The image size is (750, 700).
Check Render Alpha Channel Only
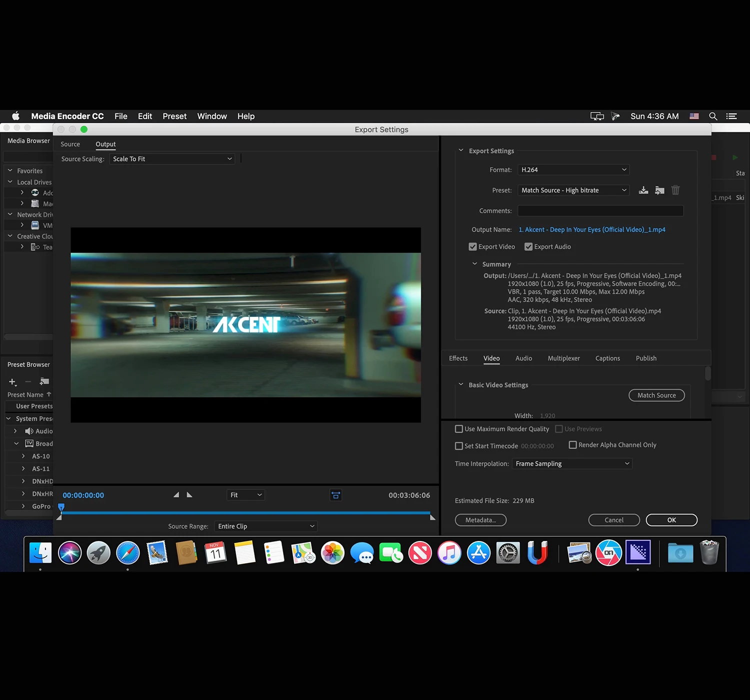pyautogui.click(x=573, y=445)
